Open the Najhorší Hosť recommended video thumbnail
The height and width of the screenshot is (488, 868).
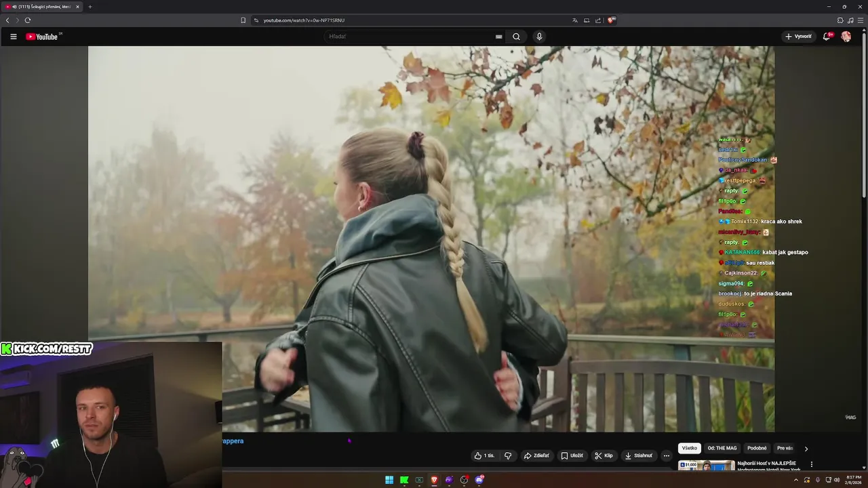707,465
